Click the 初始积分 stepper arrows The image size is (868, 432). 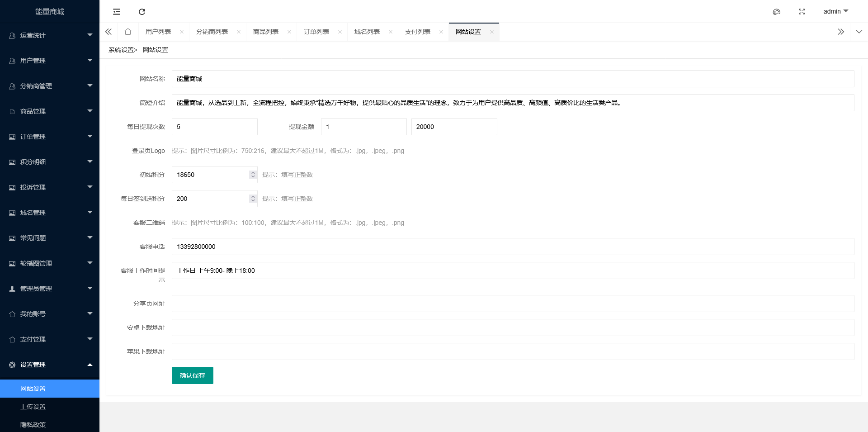pyautogui.click(x=253, y=175)
